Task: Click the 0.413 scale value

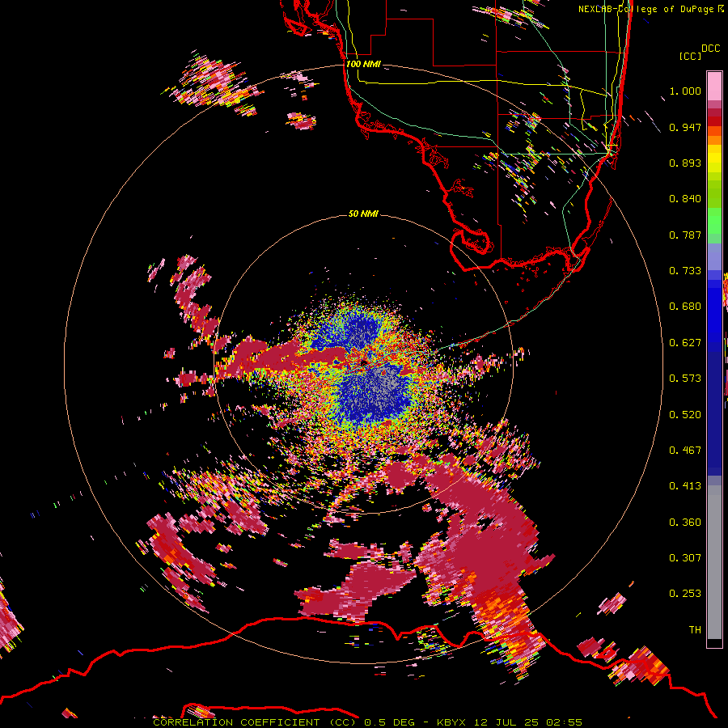Action: click(x=685, y=486)
